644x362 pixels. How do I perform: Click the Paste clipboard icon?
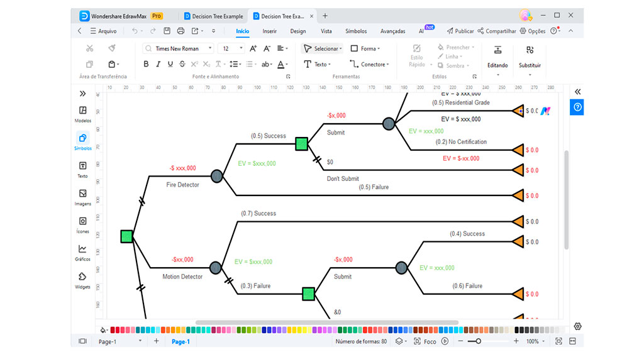tap(112, 64)
